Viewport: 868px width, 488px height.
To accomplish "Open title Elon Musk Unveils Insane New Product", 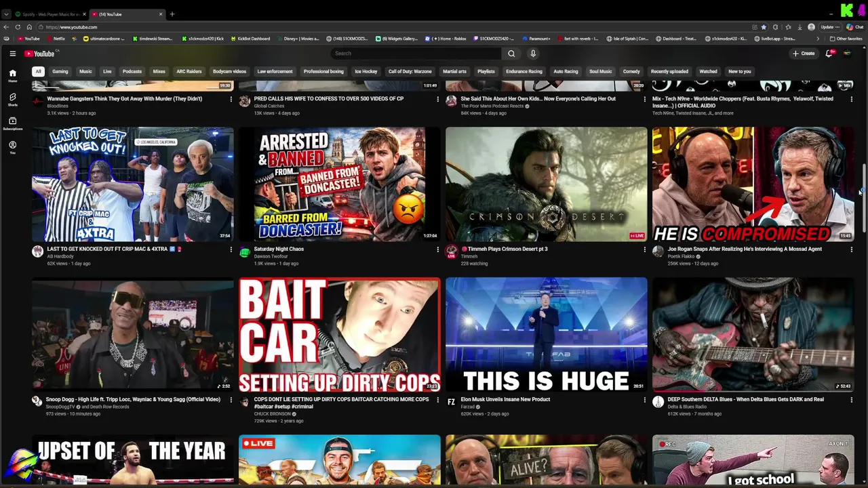I will coord(505,400).
